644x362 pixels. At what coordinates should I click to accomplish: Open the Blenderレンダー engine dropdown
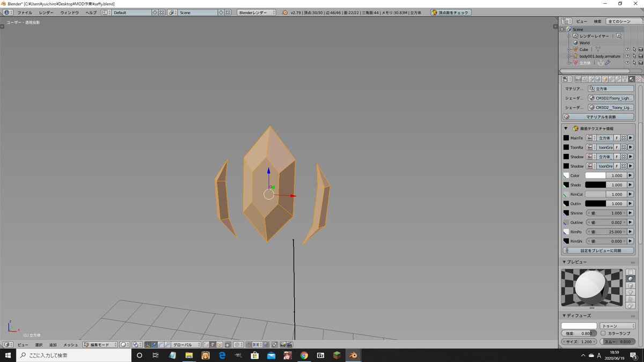point(257,12)
